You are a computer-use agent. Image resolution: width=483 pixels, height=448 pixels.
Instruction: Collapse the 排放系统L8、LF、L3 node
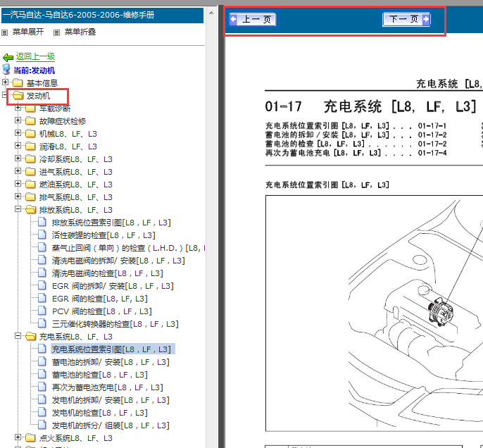coord(18,209)
